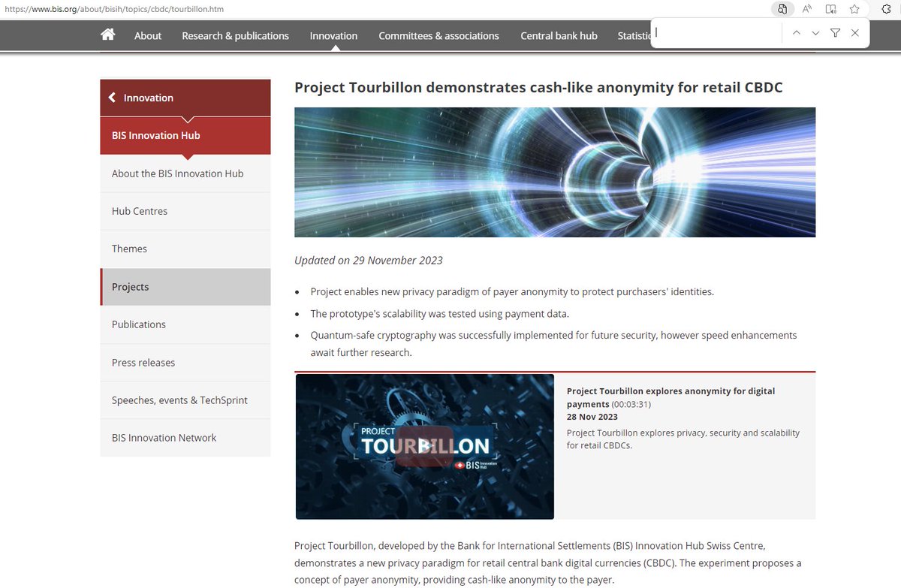Add page to favorites with star icon

coord(854,9)
